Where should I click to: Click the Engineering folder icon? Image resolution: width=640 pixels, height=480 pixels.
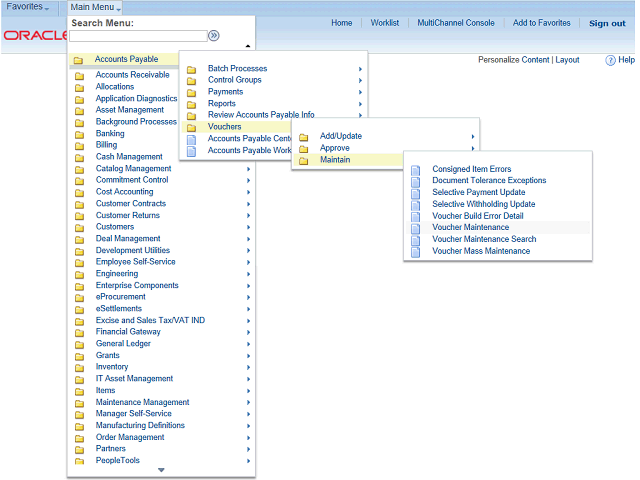[80, 275]
